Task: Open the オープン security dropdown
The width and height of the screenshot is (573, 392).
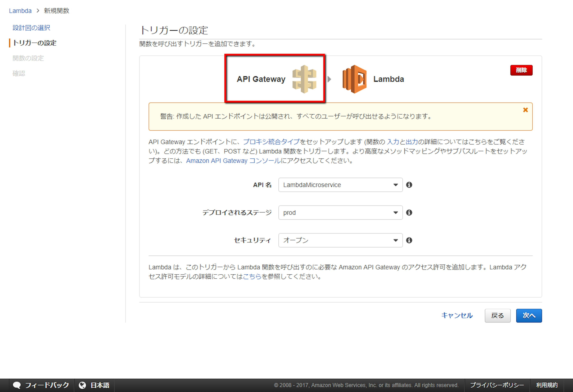Action: pos(340,240)
